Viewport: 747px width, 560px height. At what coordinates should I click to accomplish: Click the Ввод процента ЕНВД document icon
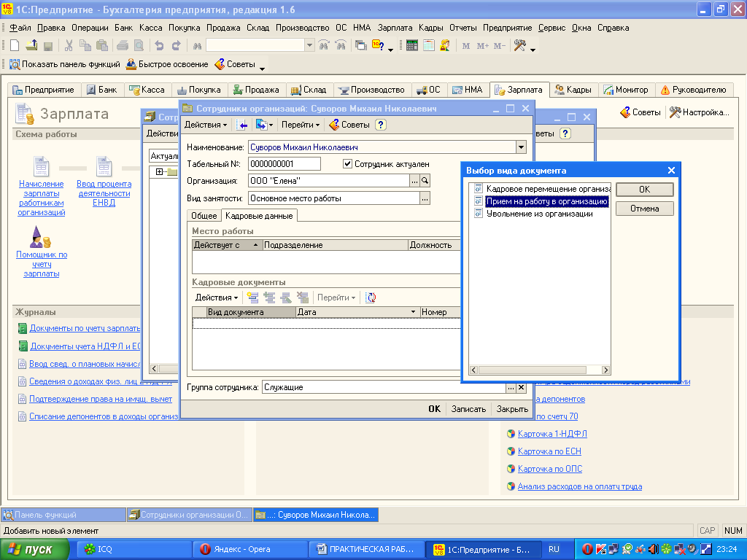tap(104, 167)
